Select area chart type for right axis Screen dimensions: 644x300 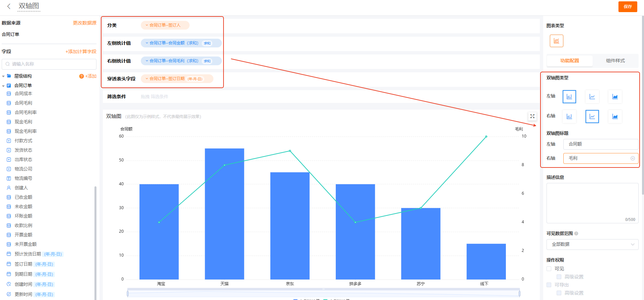615,116
